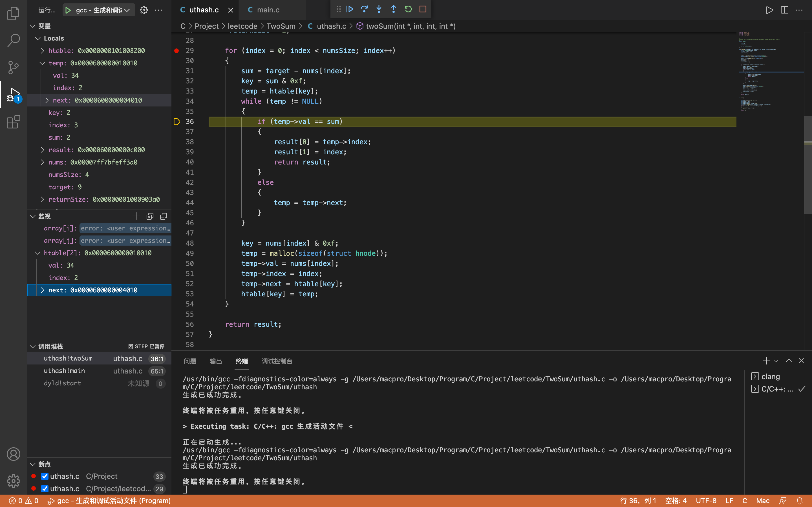Switch to the 调试控制台 panel tab
The width and height of the screenshot is (812, 507).
point(277,361)
